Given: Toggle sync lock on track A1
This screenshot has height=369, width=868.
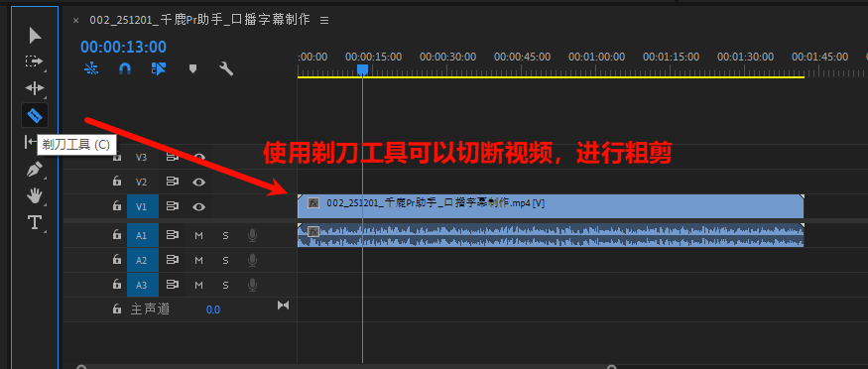Looking at the screenshot, I should click(173, 236).
